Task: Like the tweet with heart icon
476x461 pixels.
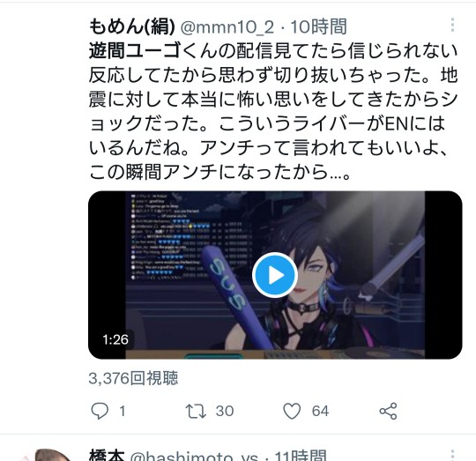Action: pos(292,411)
